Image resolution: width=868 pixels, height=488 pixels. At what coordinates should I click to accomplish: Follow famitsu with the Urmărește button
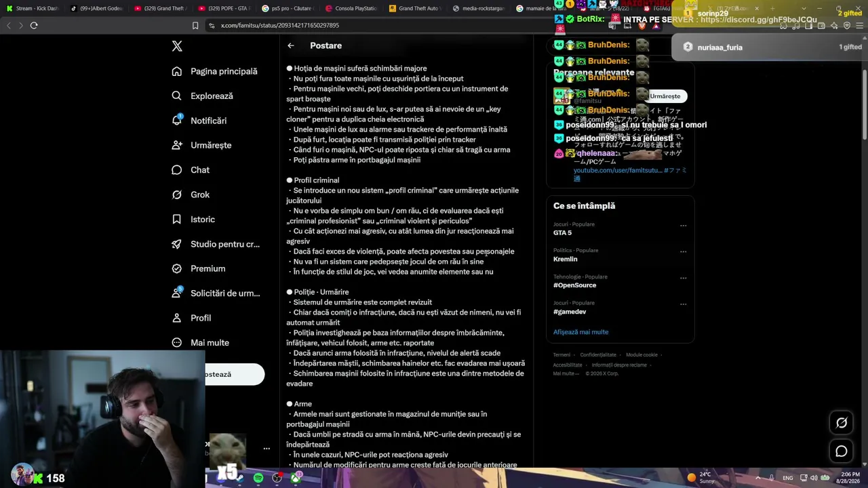pos(665,96)
